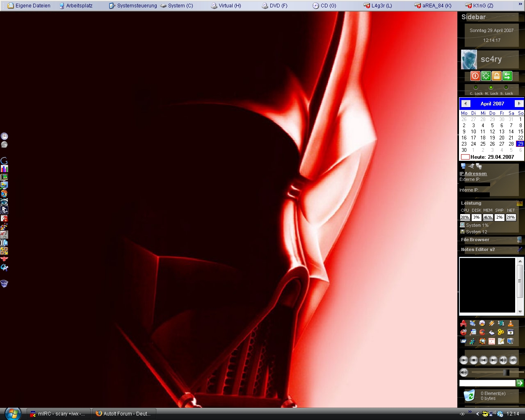The width and height of the screenshot is (525, 420).
Task: Open the VLC cone icon in launcher grid
Action: (510, 324)
